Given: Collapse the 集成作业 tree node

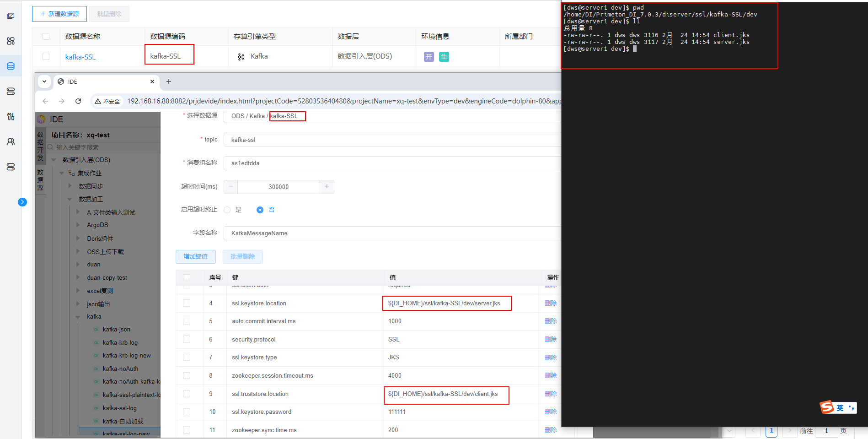Looking at the screenshot, I should tap(62, 173).
